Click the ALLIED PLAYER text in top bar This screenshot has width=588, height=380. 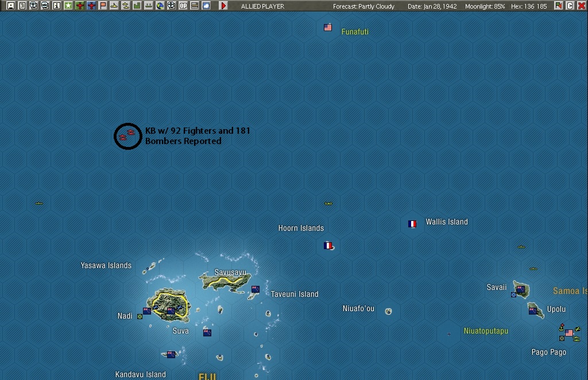pyautogui.click(x=262, y=6)
